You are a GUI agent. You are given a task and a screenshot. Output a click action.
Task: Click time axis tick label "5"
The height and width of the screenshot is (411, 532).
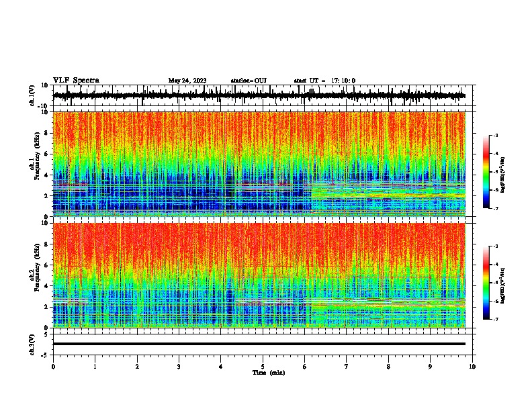(x=263, y=367)
